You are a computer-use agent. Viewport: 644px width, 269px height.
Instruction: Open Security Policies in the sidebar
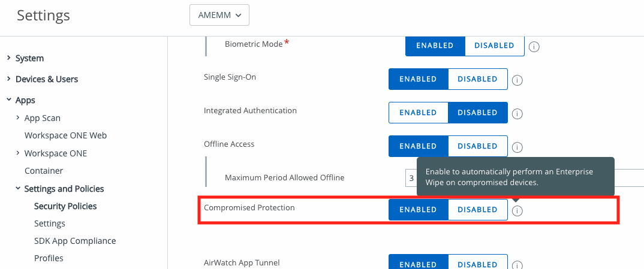click(x=65, y=206)
